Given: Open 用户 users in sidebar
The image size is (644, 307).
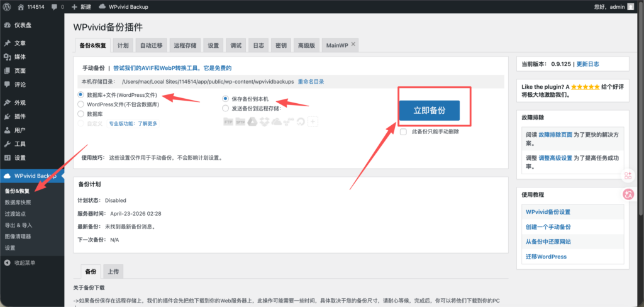Looking at the screenshot, I should (x=32, y=130).
